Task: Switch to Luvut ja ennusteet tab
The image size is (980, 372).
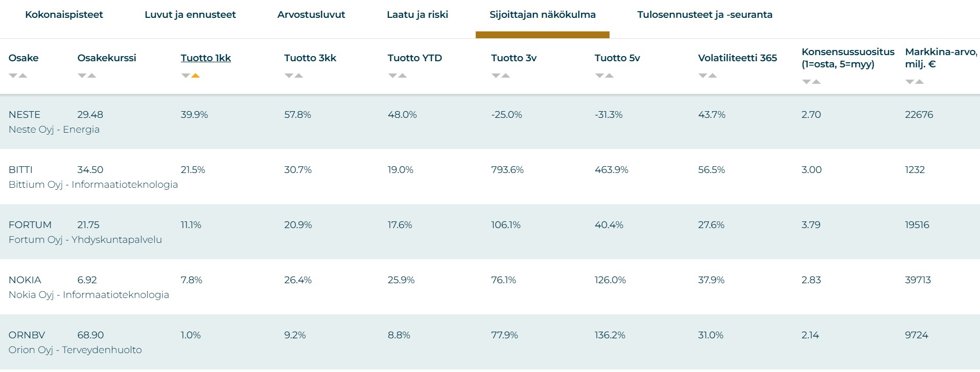Action: click(x=190, y=15)
